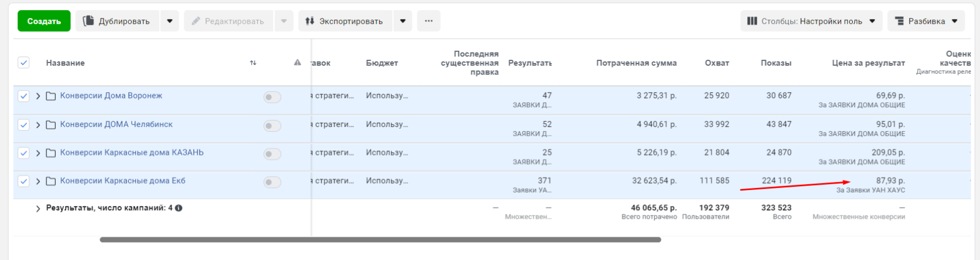Screen dimensions: 980x260
Task: Uncheck the select-all header checkbox
Action: 23,63
